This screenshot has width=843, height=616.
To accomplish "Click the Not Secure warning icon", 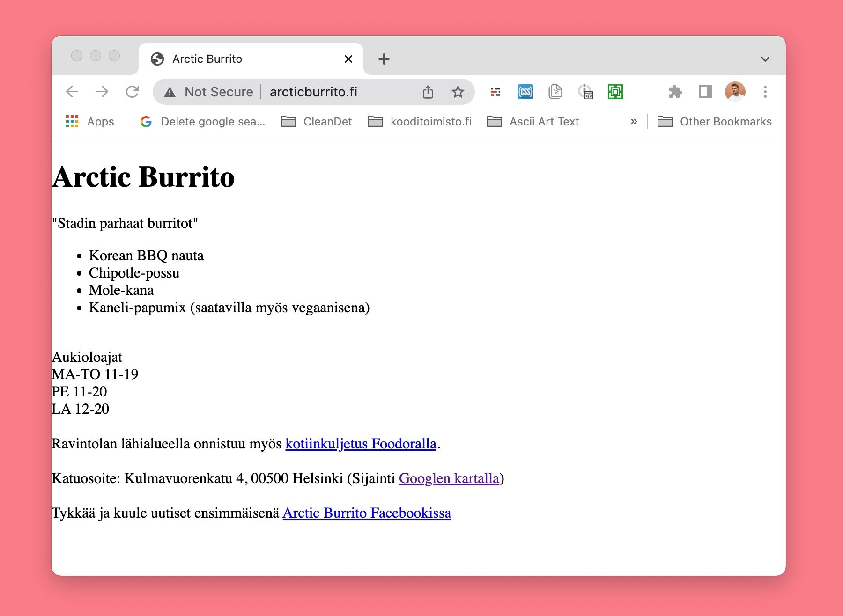I will click(170, 92).
